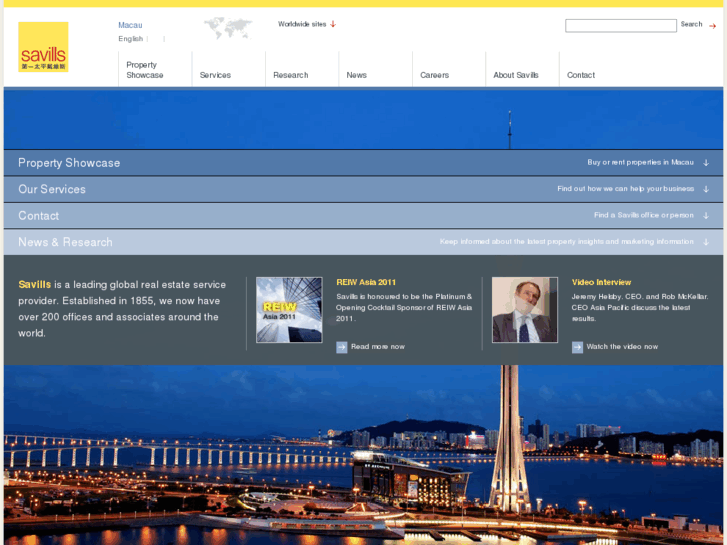
Task: Open the world map icon
Action: point(228,28)
